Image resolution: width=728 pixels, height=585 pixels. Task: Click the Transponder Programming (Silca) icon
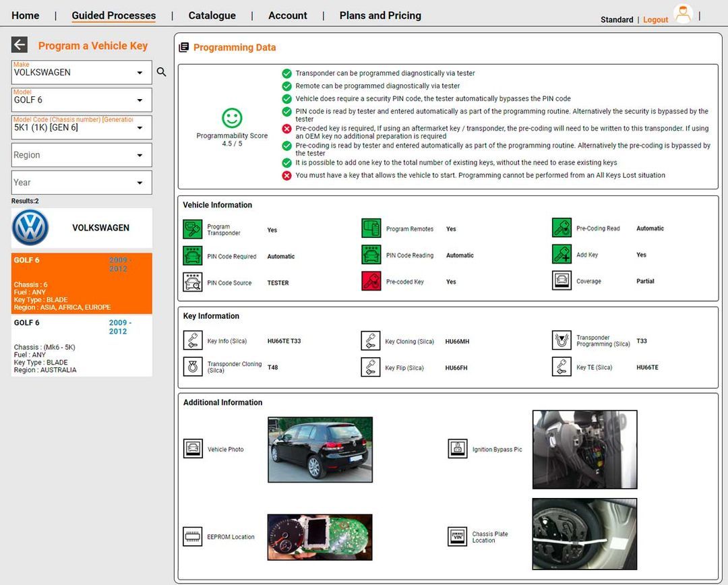point(562,340)
